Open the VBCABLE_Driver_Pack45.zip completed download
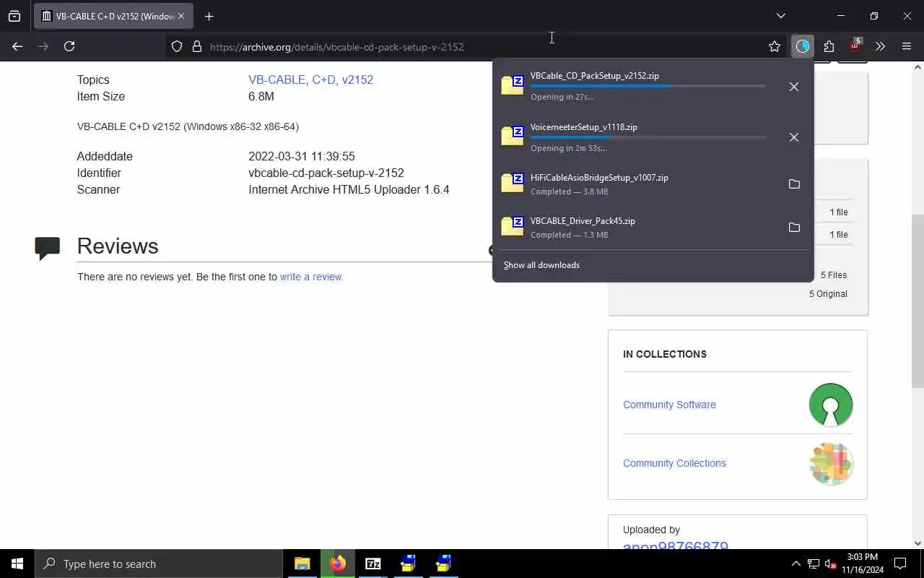Viewport: 924px width, 578px height. click(x=636, y=228)
